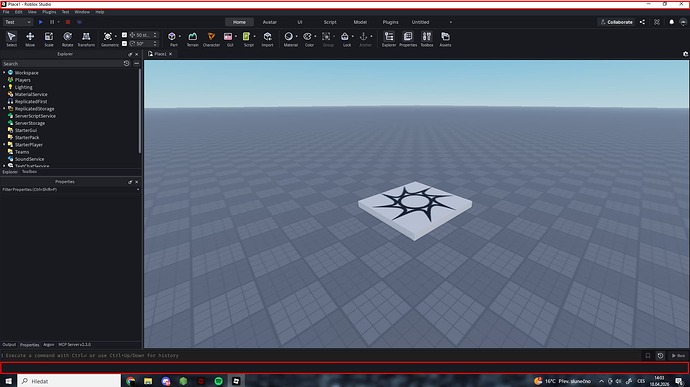Screen dimensions: 690x387
Task: Open the notifications bell
Action: pyautogui.click(x=672, y=22)
